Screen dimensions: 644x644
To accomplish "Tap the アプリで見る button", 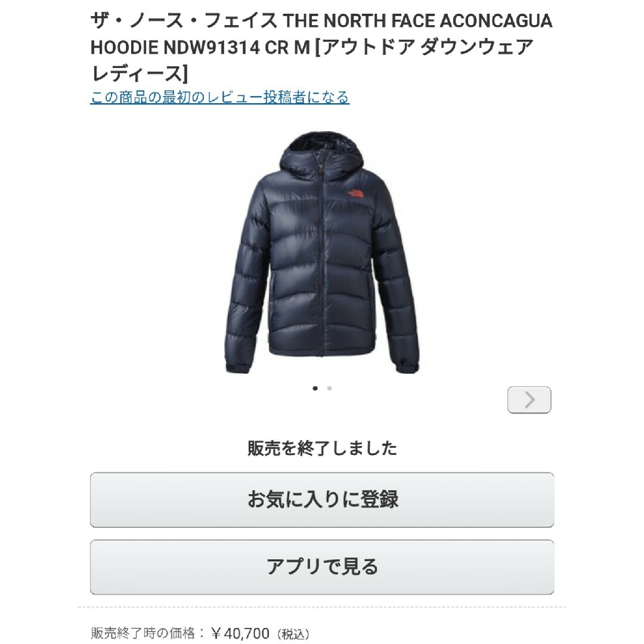I will 322,567.
